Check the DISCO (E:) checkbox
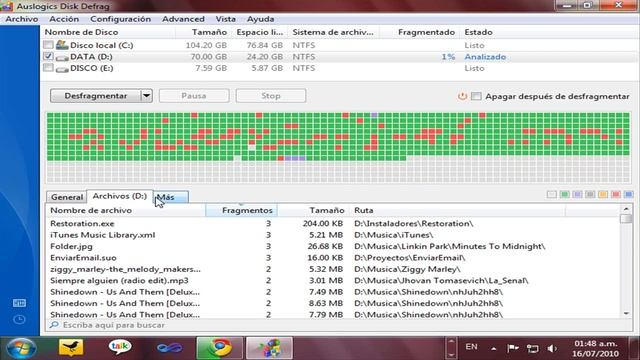The height and width of the screenshot is (360, 640). tap(48, 67)
